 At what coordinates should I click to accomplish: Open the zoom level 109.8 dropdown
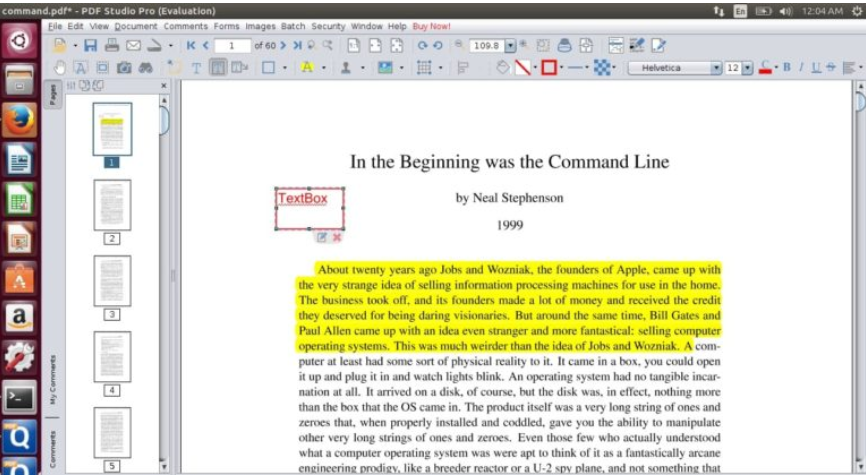coord(510,45)
